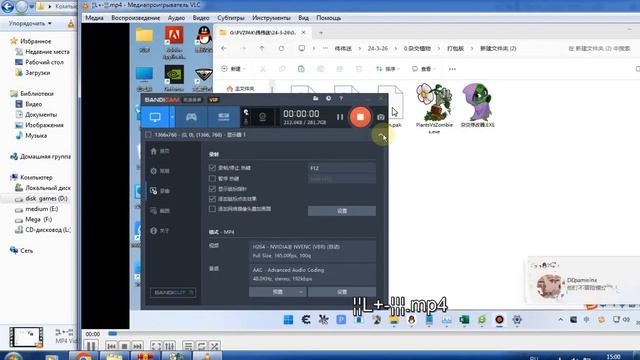Click the BANDICUT button in Bandicam sidebar
Image resolution: width=640 pixels, height=360 pixels.
pyautogui.click(x=173, y=292)
